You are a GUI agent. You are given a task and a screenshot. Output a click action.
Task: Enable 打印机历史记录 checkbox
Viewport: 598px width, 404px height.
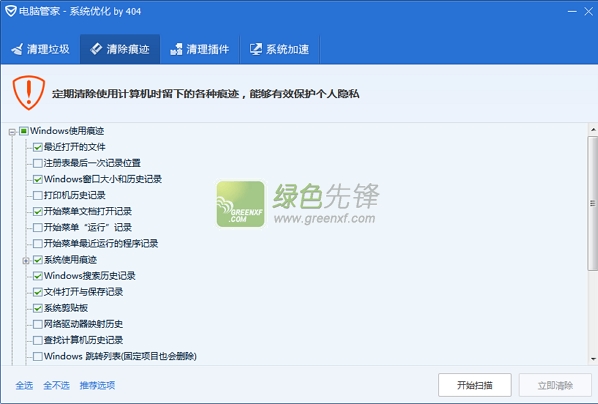pos(37,195)
